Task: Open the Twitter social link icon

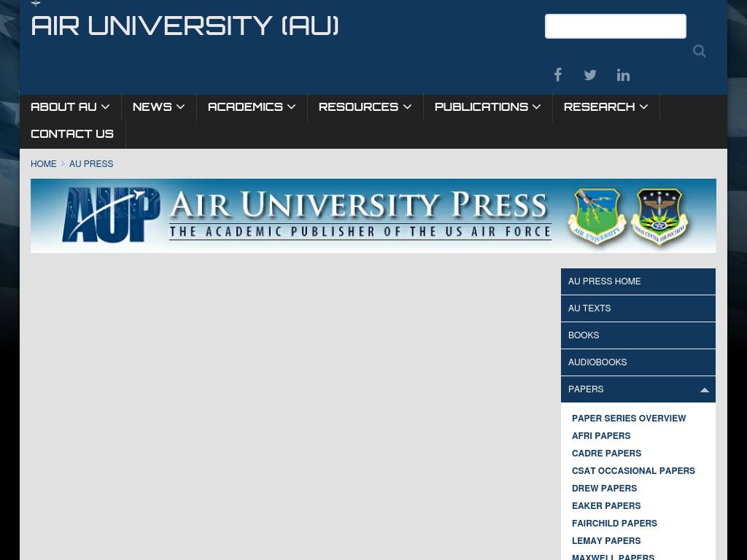Action: 590,75
